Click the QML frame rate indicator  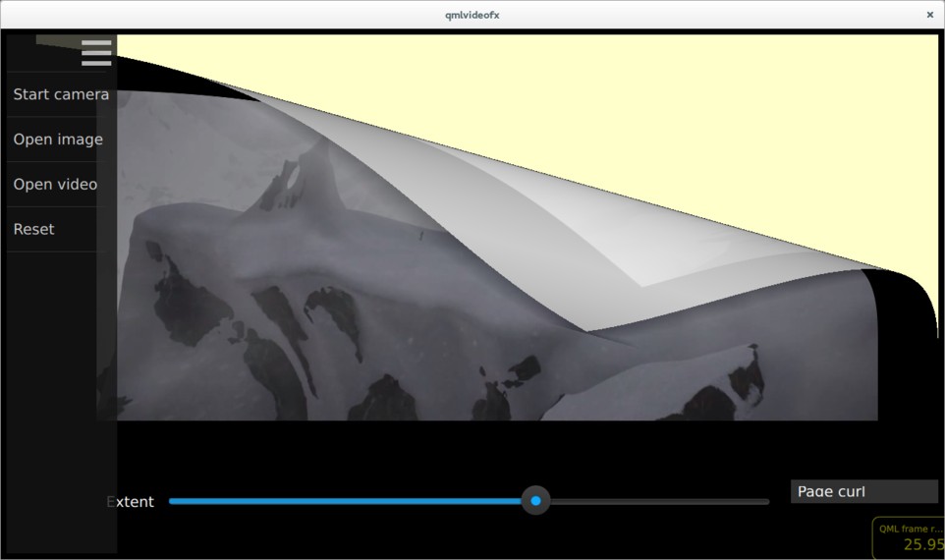(909, 530)
